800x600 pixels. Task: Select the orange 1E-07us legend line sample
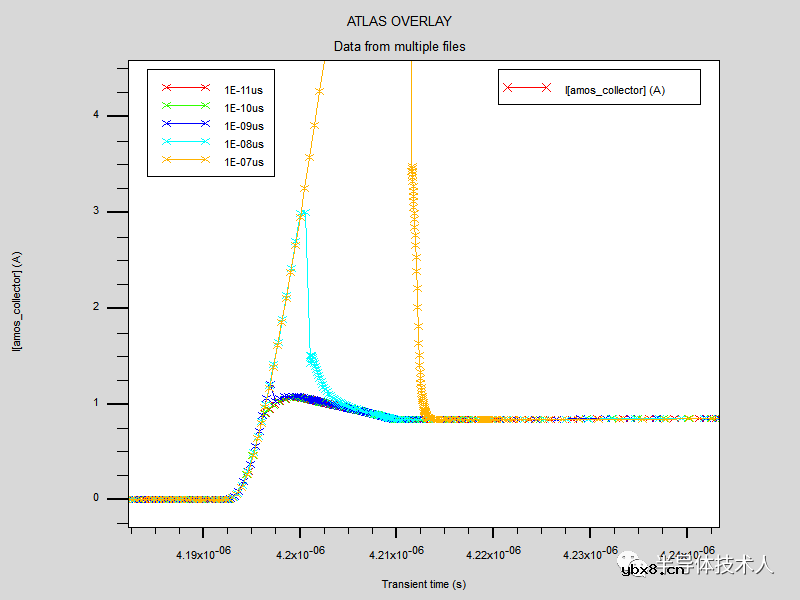point(185,160)
